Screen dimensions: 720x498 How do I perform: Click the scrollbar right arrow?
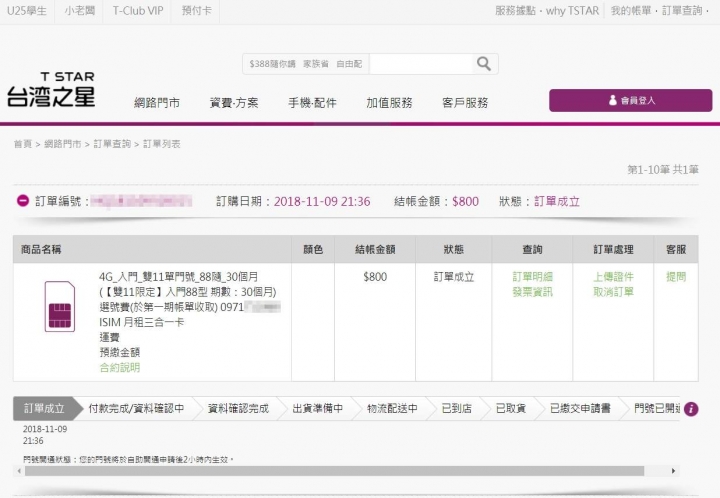[673, 471]
